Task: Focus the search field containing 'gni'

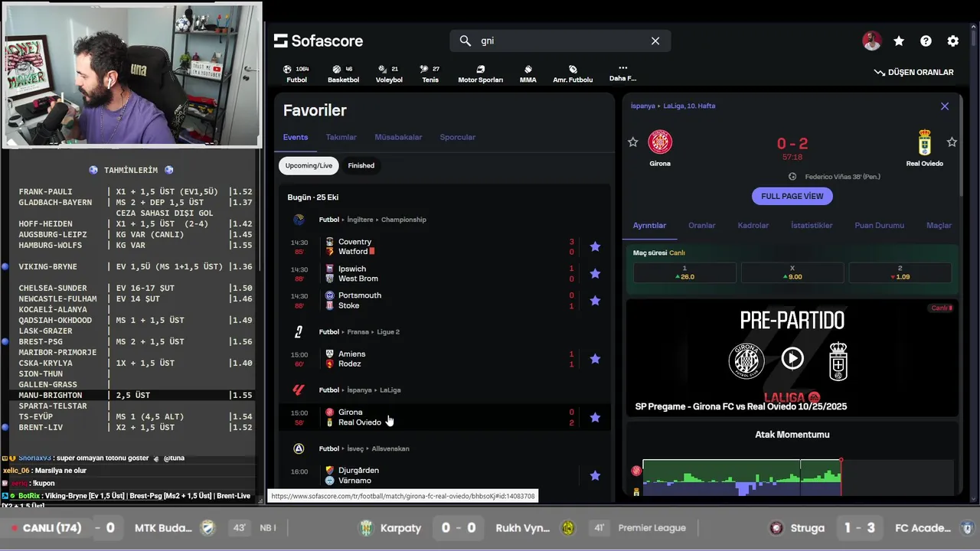Action: coord(560,41)
